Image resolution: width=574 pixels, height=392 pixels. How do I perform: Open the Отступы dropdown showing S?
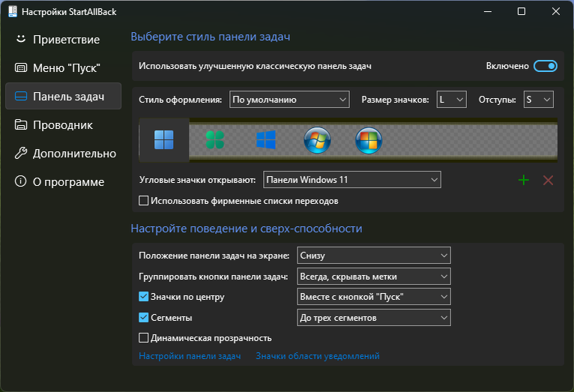539,100
